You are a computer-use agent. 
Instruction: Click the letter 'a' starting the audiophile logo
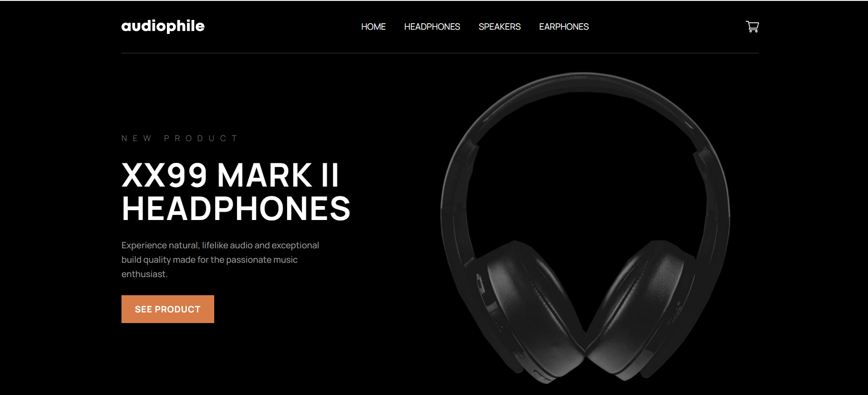(x=127, y=26)
